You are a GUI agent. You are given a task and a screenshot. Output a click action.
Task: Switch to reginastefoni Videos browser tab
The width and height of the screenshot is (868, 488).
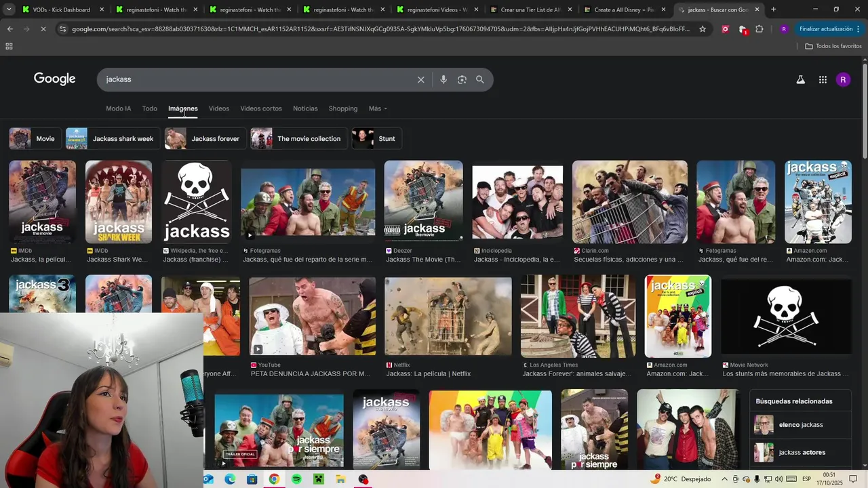pos(437,9)
